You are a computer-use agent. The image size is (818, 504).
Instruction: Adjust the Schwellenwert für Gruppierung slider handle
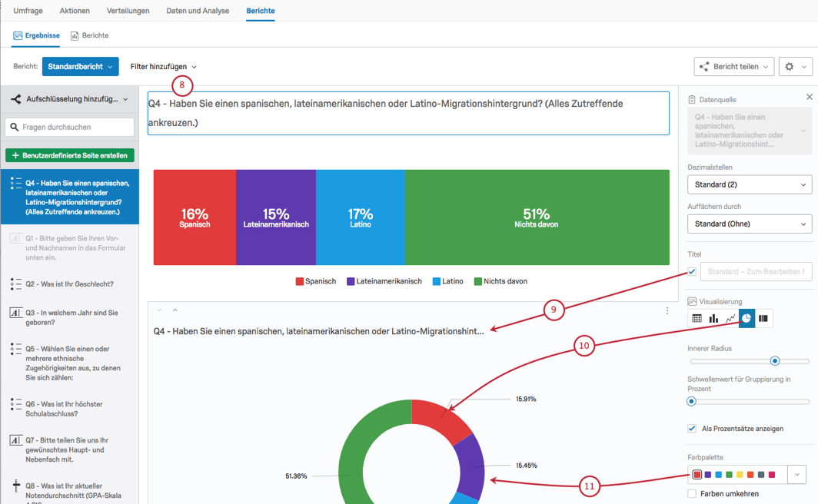coord(691,401)
